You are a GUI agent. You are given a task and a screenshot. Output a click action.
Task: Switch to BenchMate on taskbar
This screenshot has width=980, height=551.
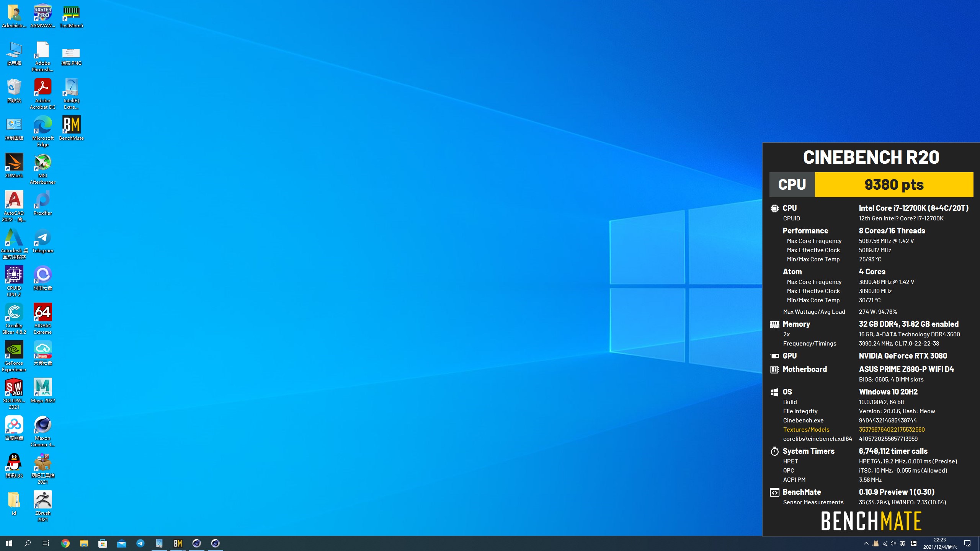pyautogui.click(x=178, y=543)
